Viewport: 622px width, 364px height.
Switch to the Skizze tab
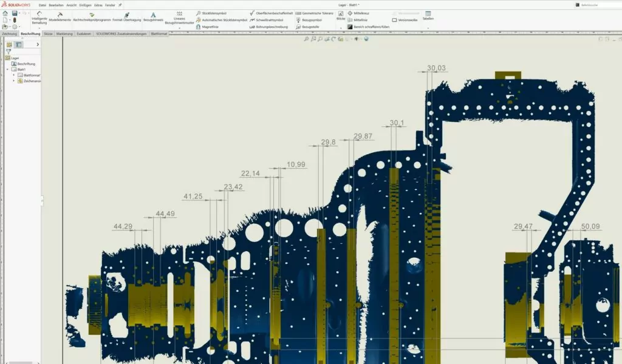48,34
